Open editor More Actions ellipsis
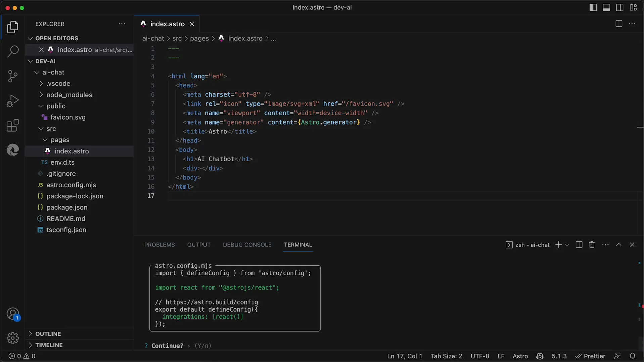 point(632,24)
